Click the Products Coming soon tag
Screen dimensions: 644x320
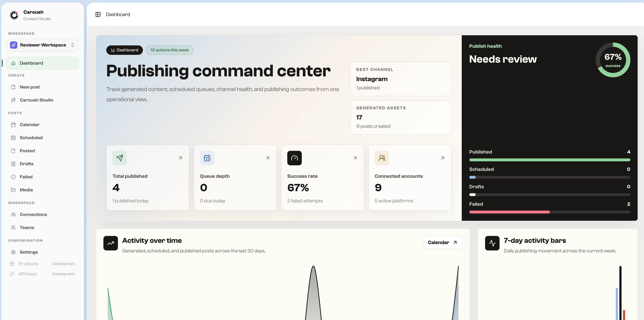click(64, 264)
